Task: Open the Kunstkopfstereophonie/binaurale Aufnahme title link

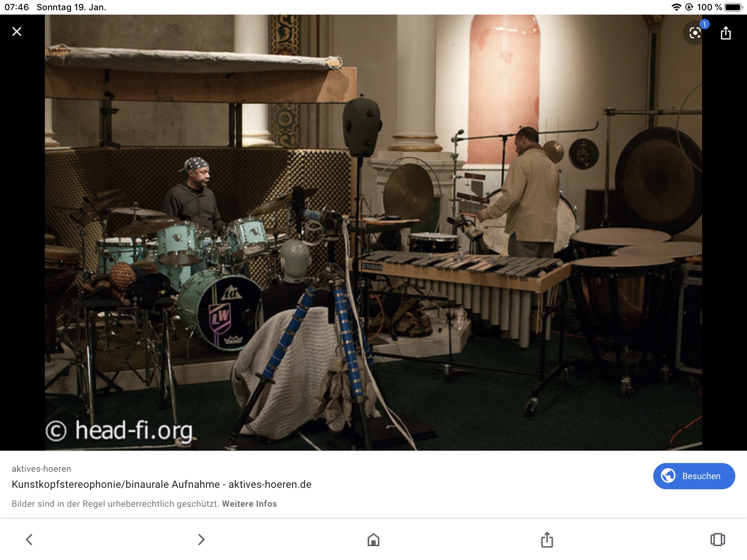Action: pyautogui.click(x=162, y=485)
